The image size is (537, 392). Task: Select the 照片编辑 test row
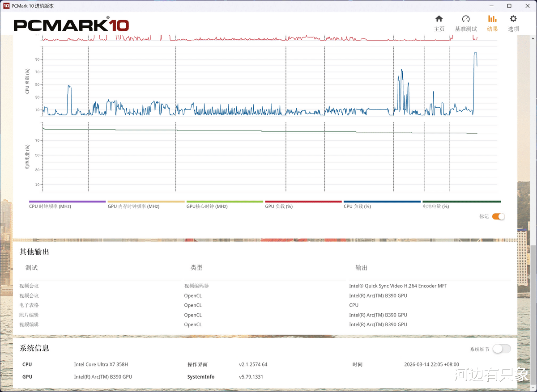pos(29,315)
